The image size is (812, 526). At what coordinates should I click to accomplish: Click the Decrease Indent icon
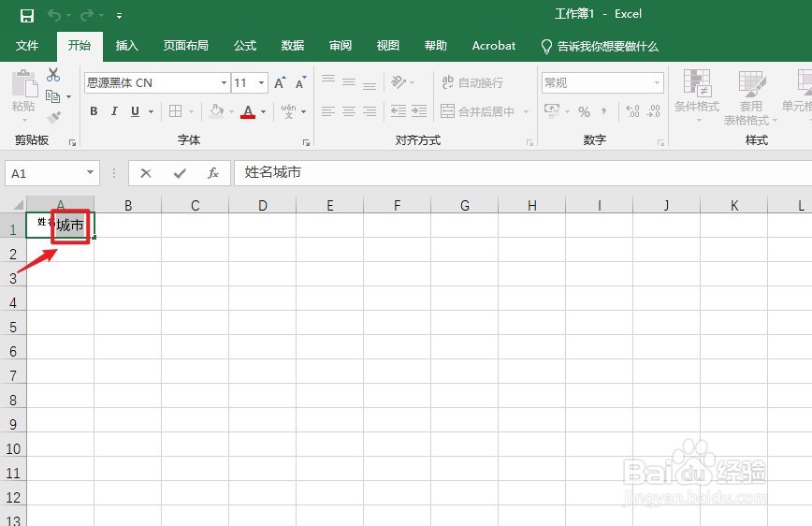pyautogui.click(x=399, y=110)
